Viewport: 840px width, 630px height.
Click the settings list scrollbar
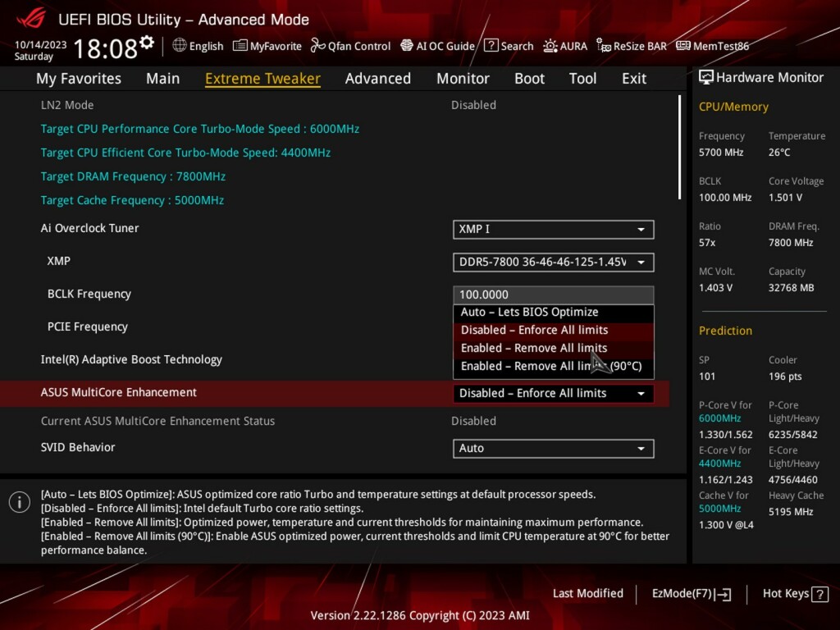[x=680, y=148]
